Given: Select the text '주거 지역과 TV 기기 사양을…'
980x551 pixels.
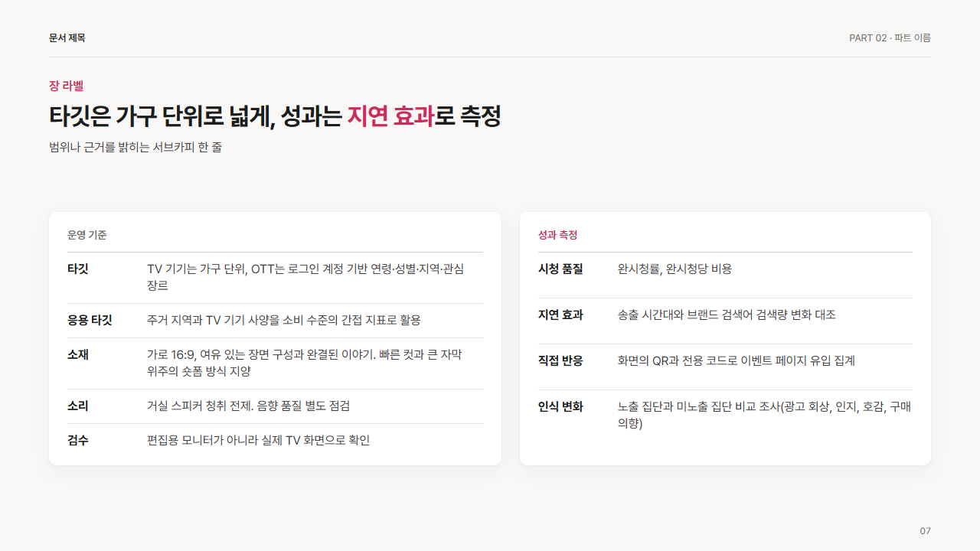Looking at the screenshot, I should tap(284, 320).
